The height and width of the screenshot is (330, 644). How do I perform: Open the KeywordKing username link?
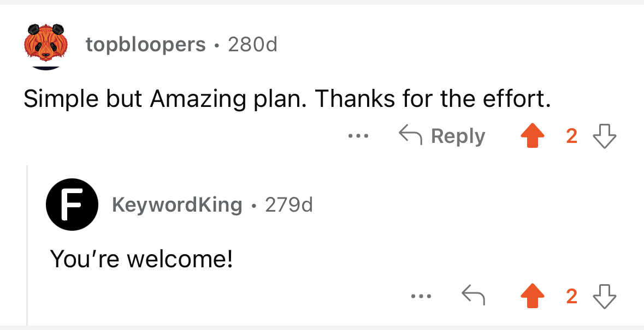point(177,204)
